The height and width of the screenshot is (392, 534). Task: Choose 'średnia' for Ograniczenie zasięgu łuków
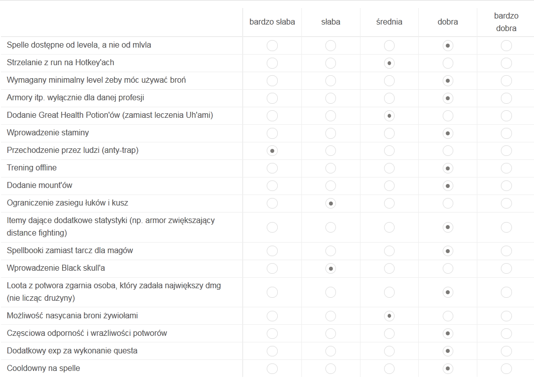[x=389, y=204]
